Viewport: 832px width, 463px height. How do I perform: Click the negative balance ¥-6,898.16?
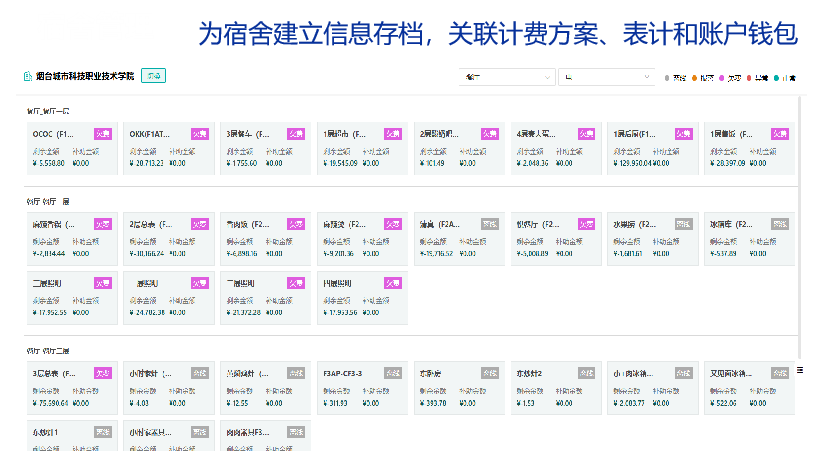tap(242, 254)
